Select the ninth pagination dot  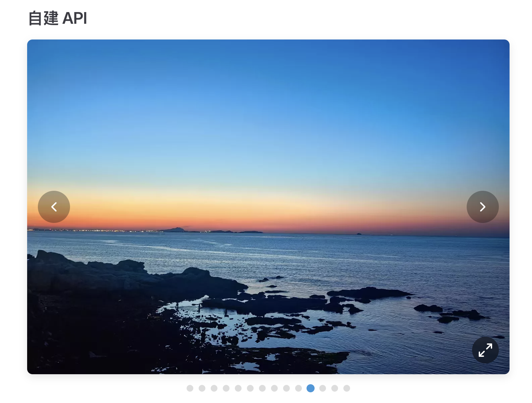pyautogui.click(x=286, y=388)
